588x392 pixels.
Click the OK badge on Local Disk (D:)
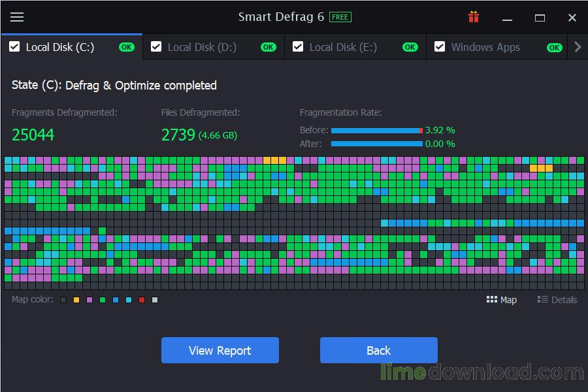268,47
